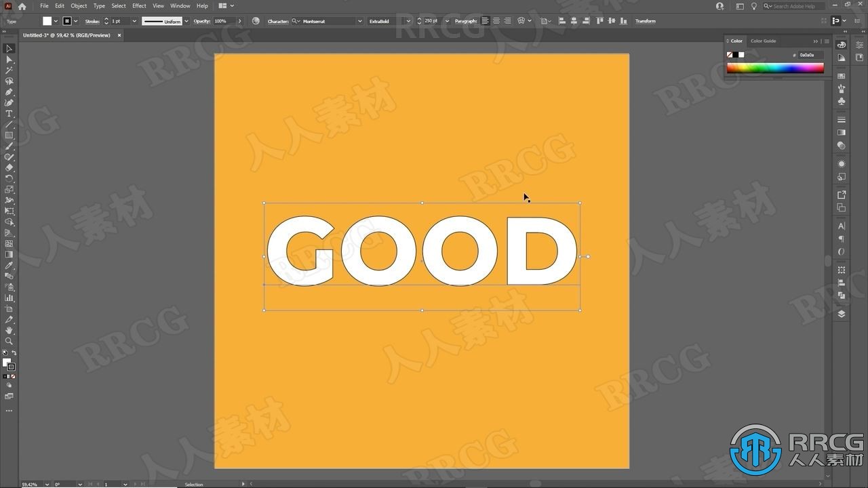Screen dimensions: 868x488
Task: Open the stroke weight dropdown
Action: point(134,21)
